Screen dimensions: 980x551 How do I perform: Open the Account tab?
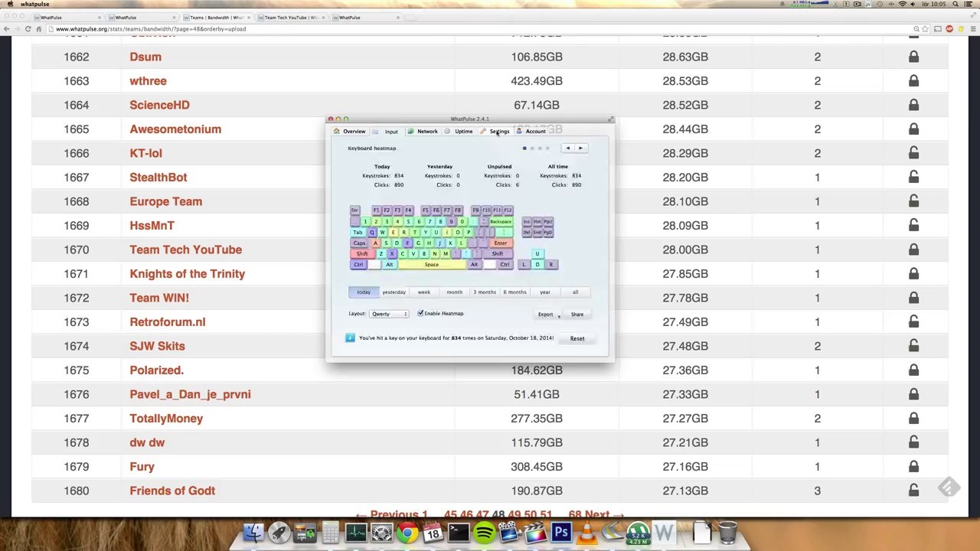pyautogui.click(x=531, y=132)
